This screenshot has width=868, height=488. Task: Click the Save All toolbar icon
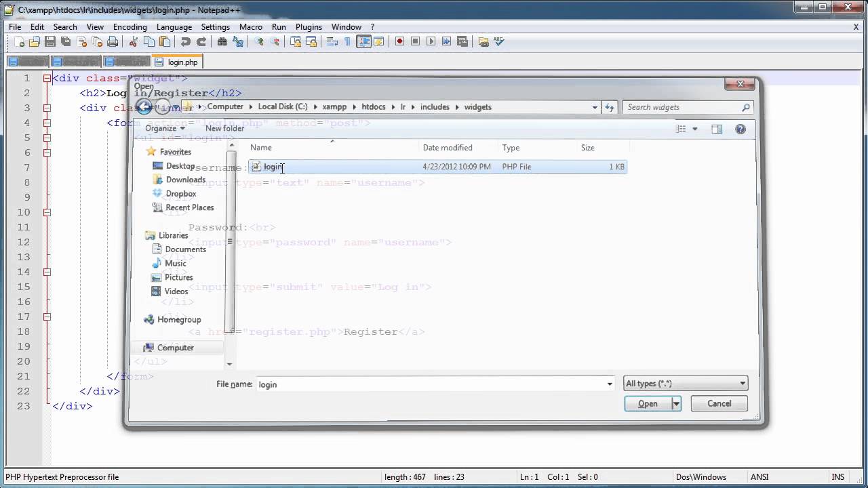66,41
